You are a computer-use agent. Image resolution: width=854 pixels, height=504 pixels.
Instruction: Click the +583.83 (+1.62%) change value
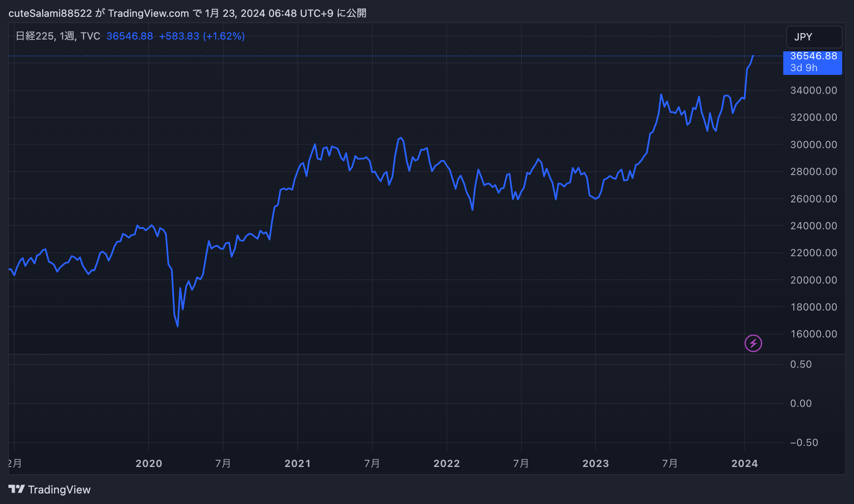coord(202,36)
